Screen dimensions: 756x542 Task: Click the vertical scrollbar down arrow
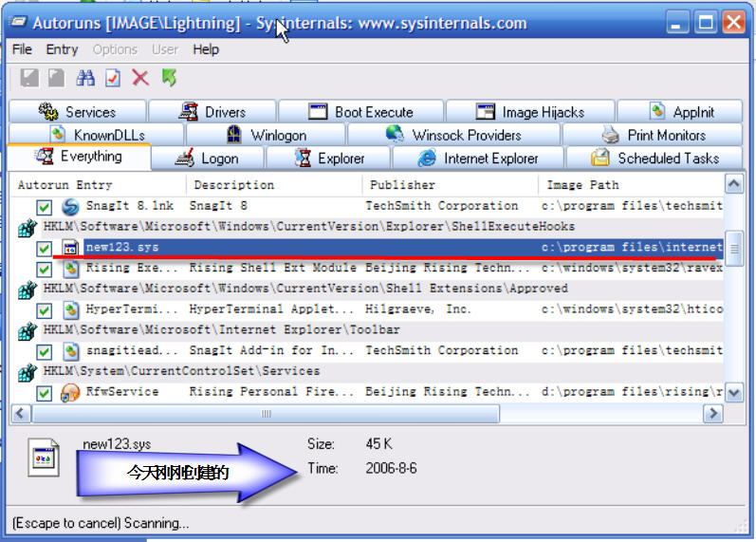click(x=734, y=393)
